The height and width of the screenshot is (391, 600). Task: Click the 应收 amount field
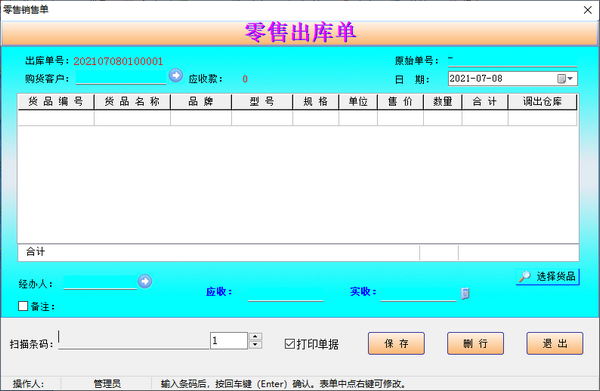tap(285, 294)
